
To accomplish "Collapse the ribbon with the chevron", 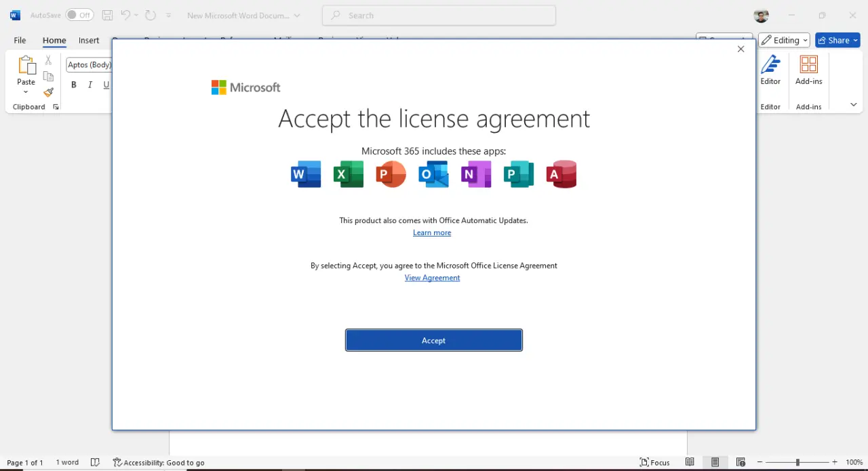I will tap(854, 105).
